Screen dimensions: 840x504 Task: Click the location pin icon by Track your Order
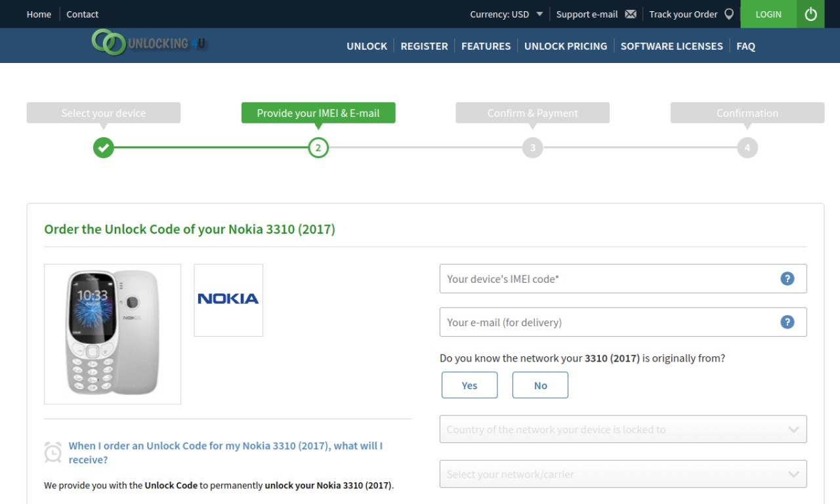(728, 14)
